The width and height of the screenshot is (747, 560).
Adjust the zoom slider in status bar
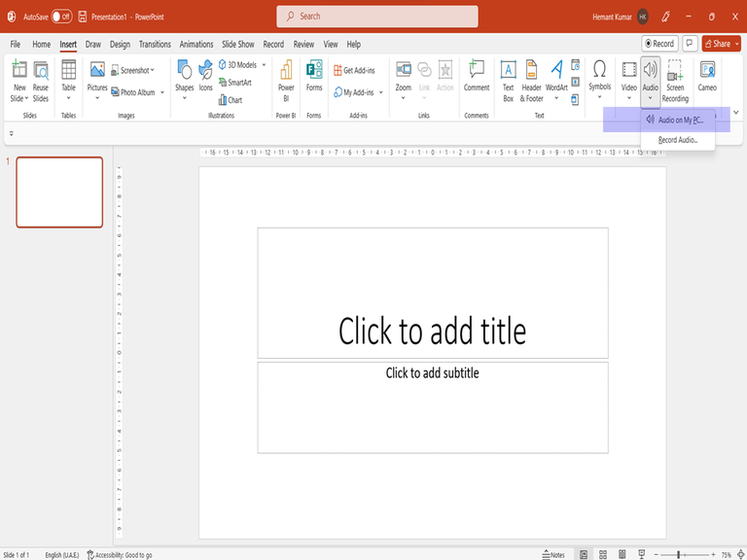[678, 554]
